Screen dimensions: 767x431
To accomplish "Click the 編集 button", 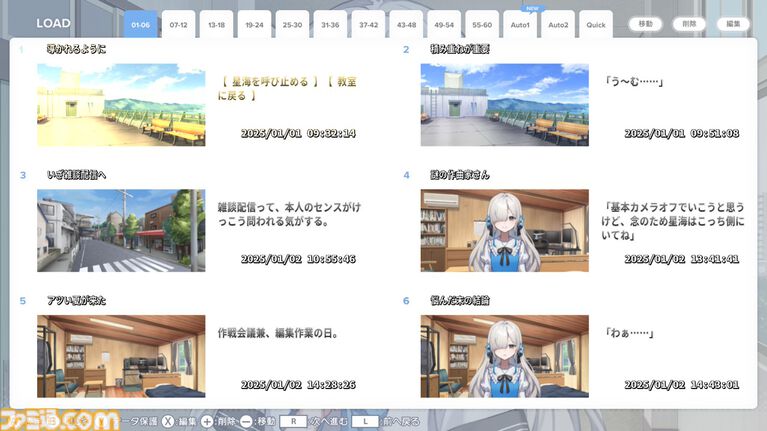I will (733, 24).
